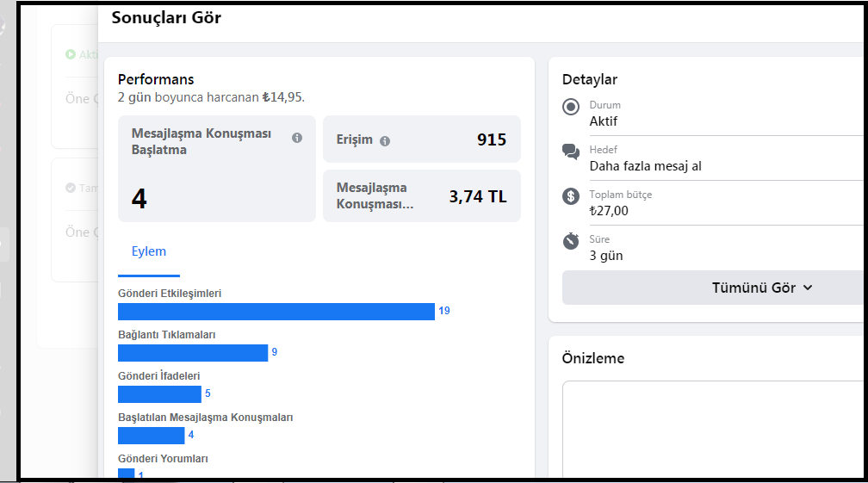The height and width of the screenshot is (483, 868).
Task: Click the Önizleme section heading
Action: click(x=592, y=358)
